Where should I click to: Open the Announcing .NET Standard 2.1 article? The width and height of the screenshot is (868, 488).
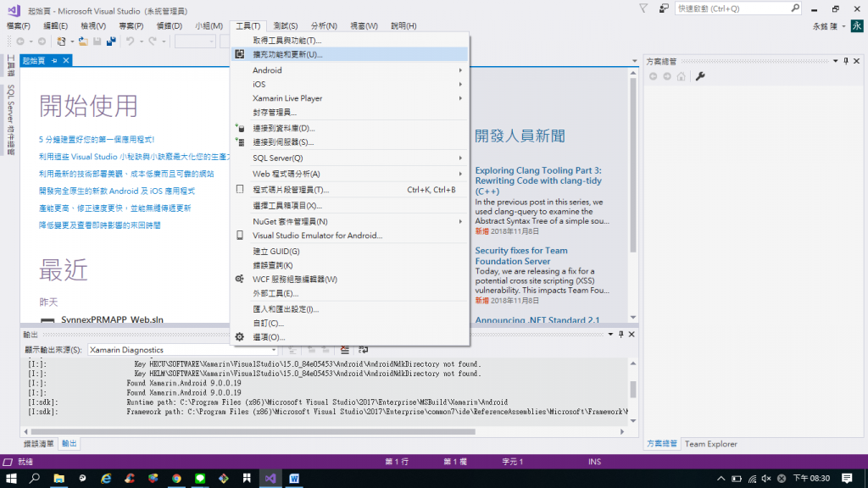point(537,319)
